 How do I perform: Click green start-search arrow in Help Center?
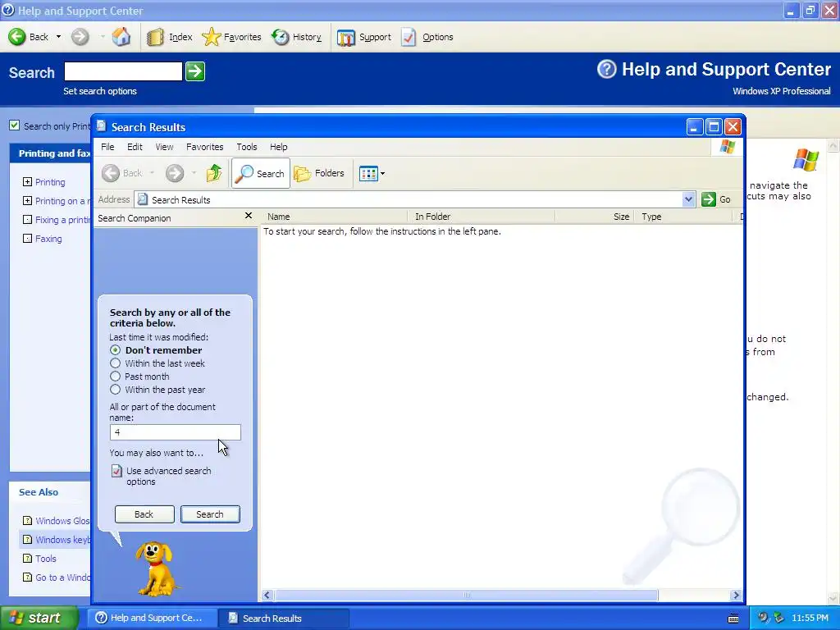[x=195, y=71]
